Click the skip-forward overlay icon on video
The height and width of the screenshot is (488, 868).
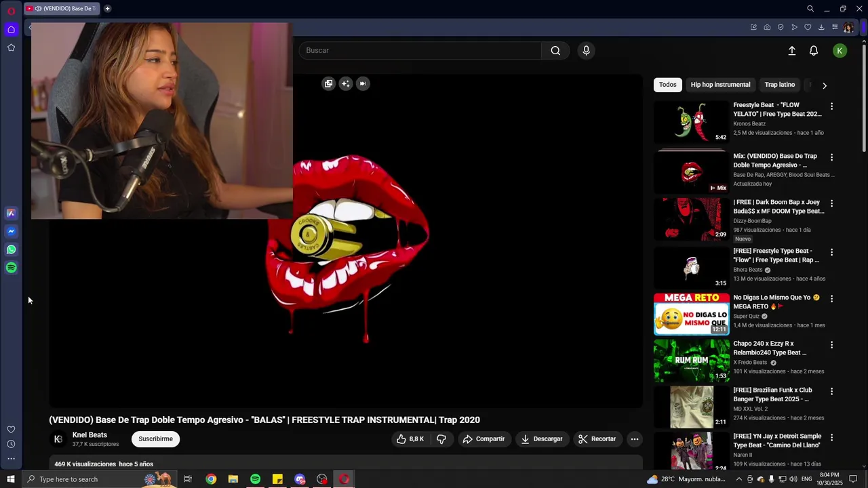[x=363, y=83]
